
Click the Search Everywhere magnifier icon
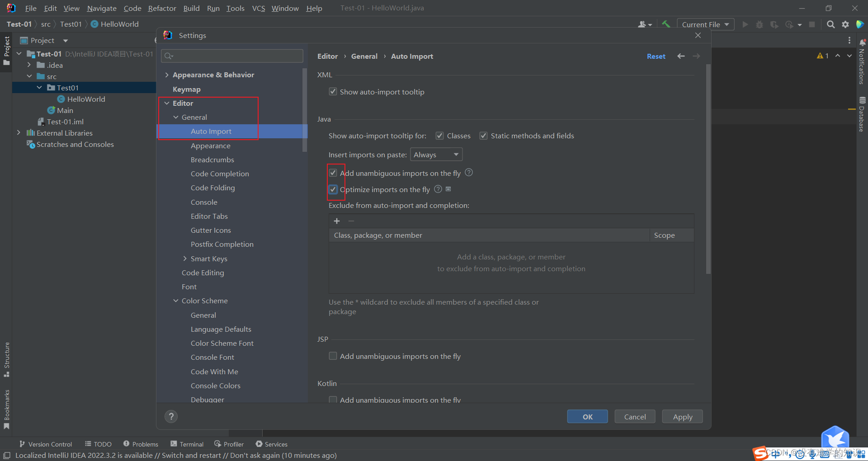[x=830, y=24]
